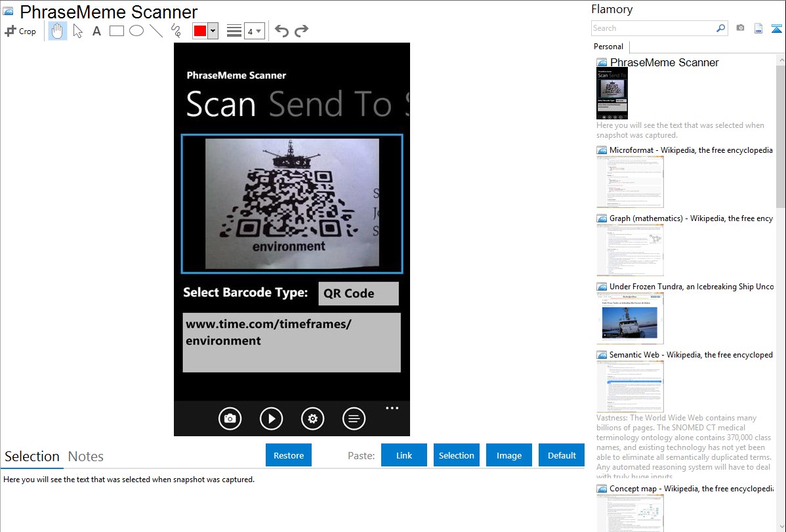Viewport: 786px width, 532px height.
Task: Open PhraseMeme Scanner snapshot thumbnail
Action: pyautogui.click(x=612, y=94)
